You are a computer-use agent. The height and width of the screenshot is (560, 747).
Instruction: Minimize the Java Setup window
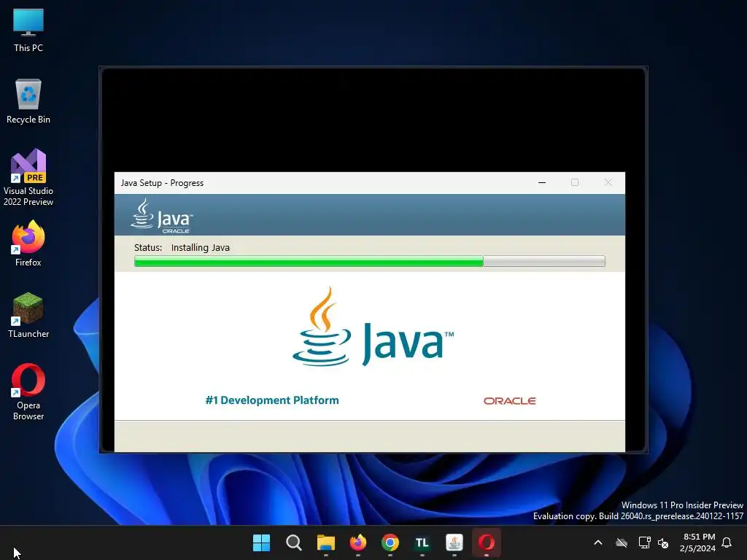(x=542, y=183)
